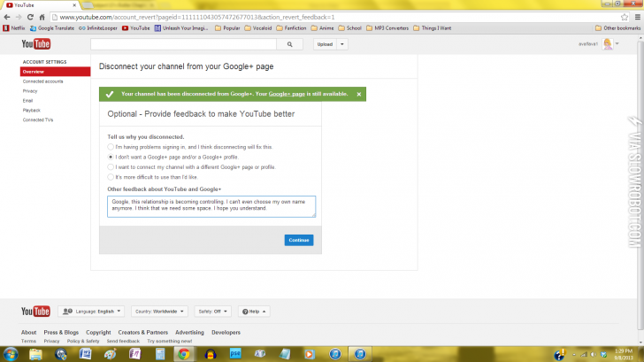
Task: Open Fanfiction bookmarks folder
Action: pyautogui.click(x=291, y=28)
